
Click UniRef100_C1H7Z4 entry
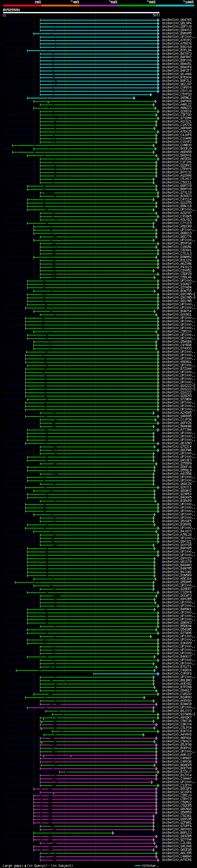click(x=176, y=125)
